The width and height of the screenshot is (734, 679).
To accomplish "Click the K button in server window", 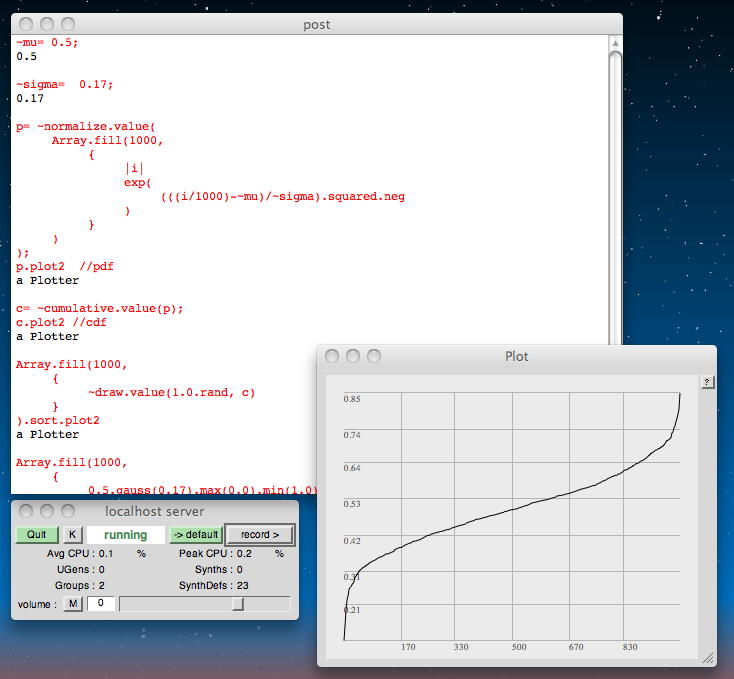I will (72, 535).
